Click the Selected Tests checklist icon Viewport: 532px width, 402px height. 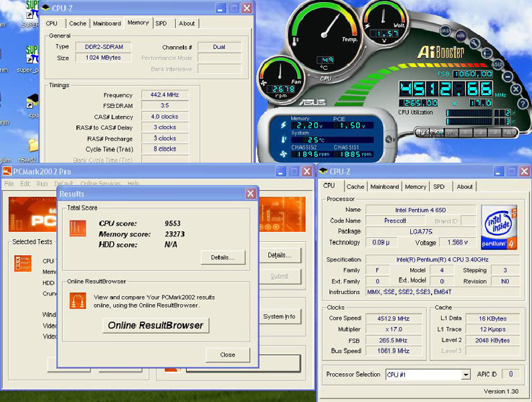(x=23, y=263)
